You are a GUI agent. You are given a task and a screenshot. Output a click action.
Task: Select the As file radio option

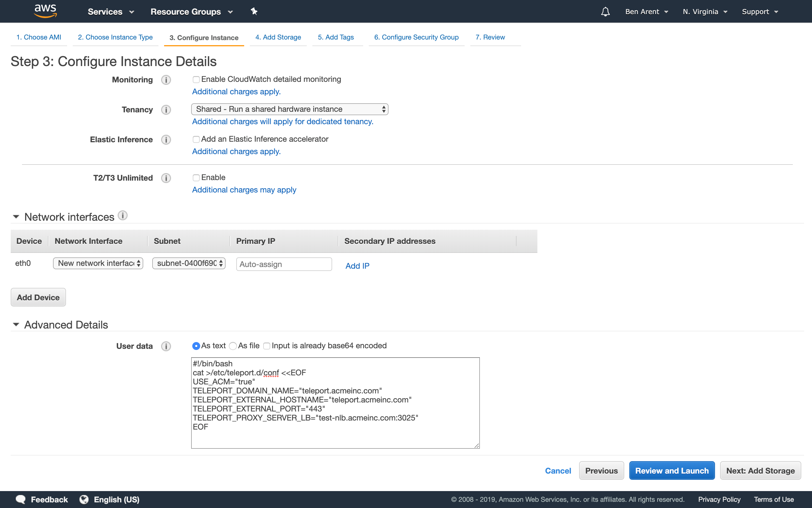pyautogui.click(x=233, y=346)
